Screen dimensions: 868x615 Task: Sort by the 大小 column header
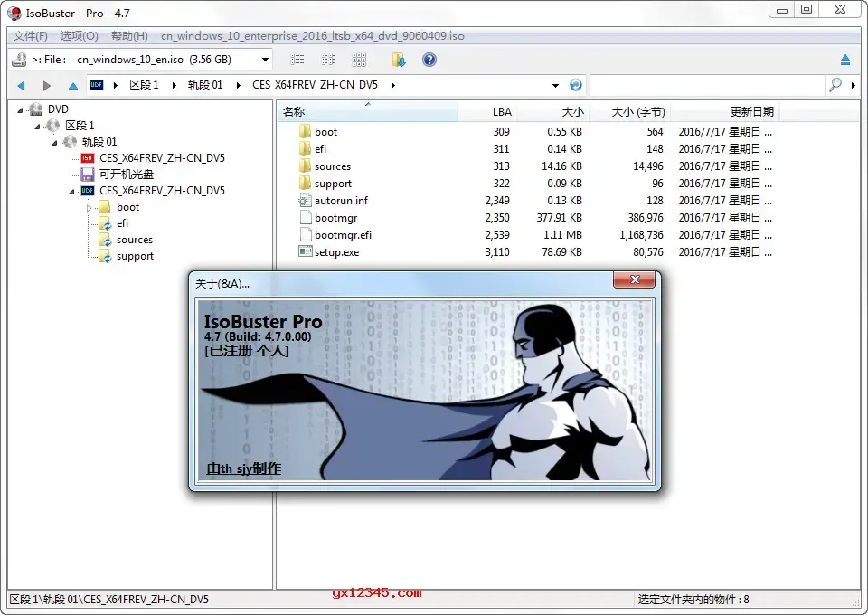552,112
